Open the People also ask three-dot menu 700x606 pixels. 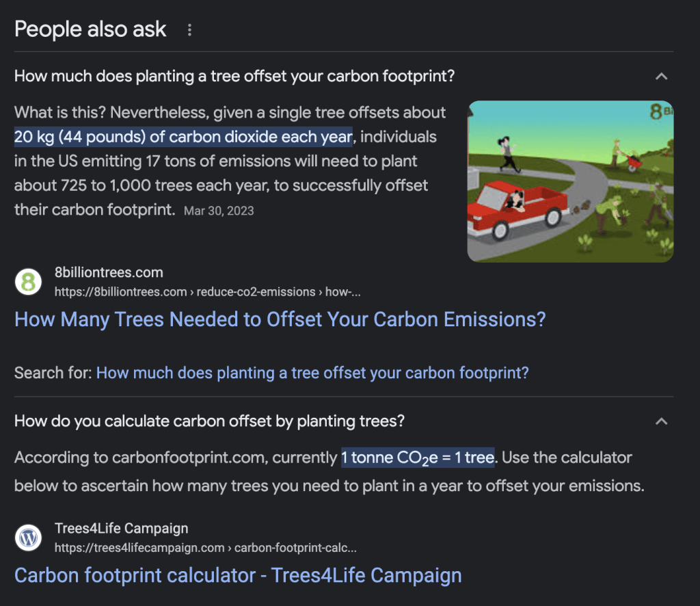(190, 30)
